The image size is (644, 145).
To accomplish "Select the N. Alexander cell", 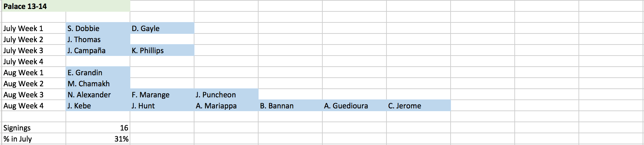I will pos(98,95).
